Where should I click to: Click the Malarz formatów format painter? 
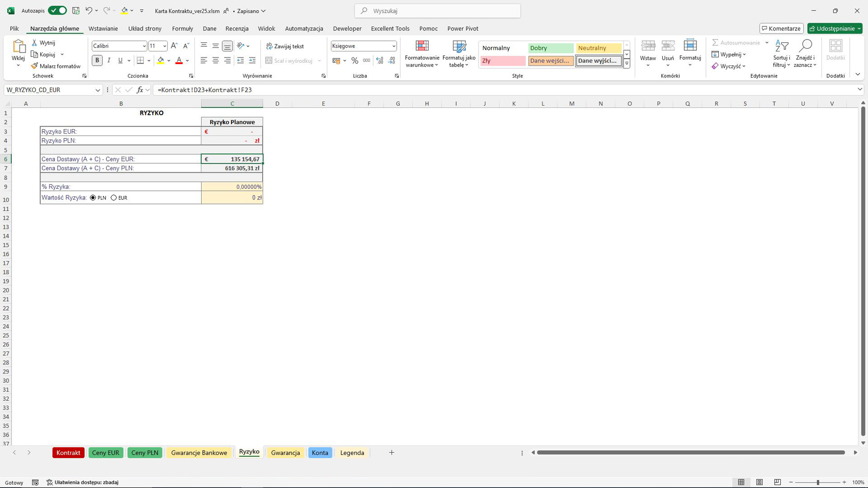pyautogui.click(x=55, y=66)
